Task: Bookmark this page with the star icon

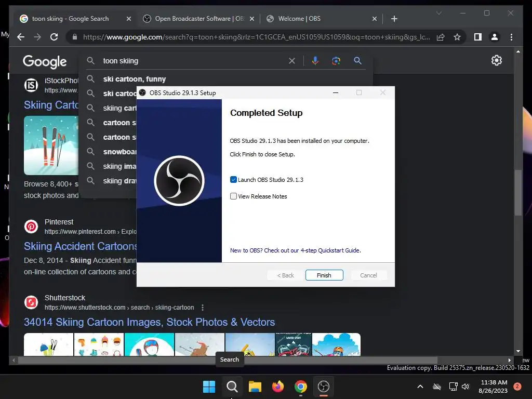Action: (x=457, y=37)
